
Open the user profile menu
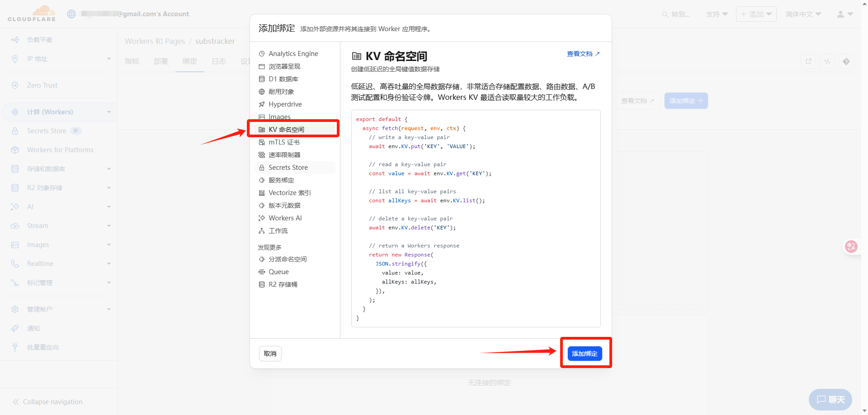tap(844, 14)
